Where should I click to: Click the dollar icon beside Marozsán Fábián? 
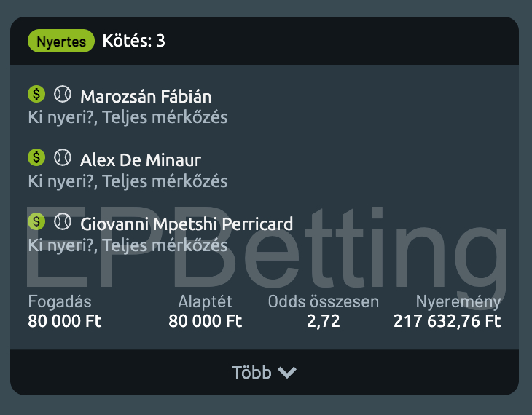36,94
